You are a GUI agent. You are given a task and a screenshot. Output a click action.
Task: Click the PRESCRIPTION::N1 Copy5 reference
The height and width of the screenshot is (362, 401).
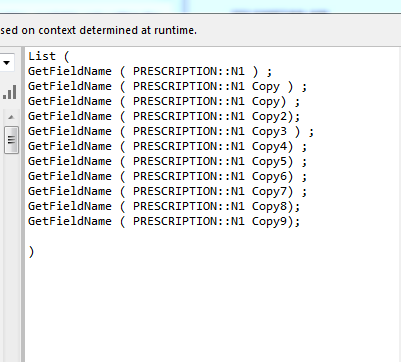click(x=210, y=161)
